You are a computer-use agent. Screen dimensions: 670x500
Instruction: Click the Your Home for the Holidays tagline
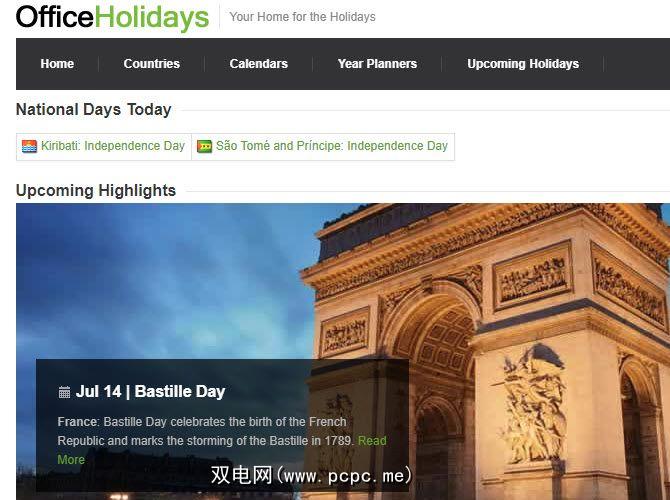tap(303, 17)
